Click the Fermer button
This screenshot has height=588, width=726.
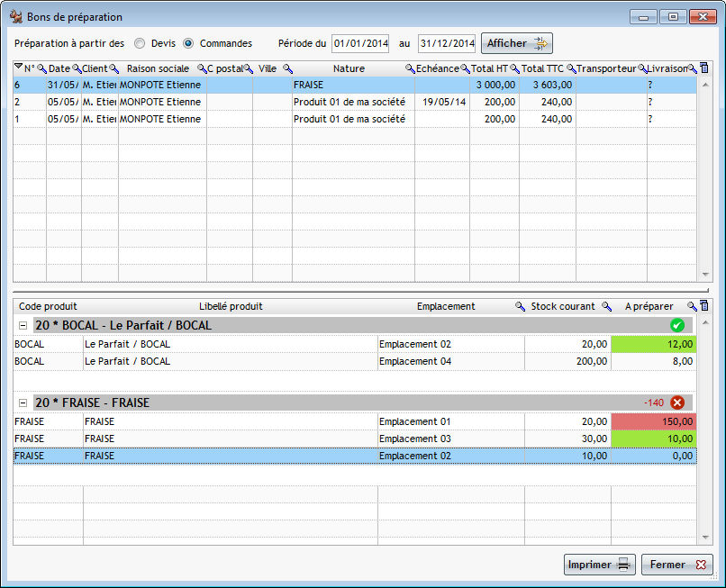[x=676, y=565]
